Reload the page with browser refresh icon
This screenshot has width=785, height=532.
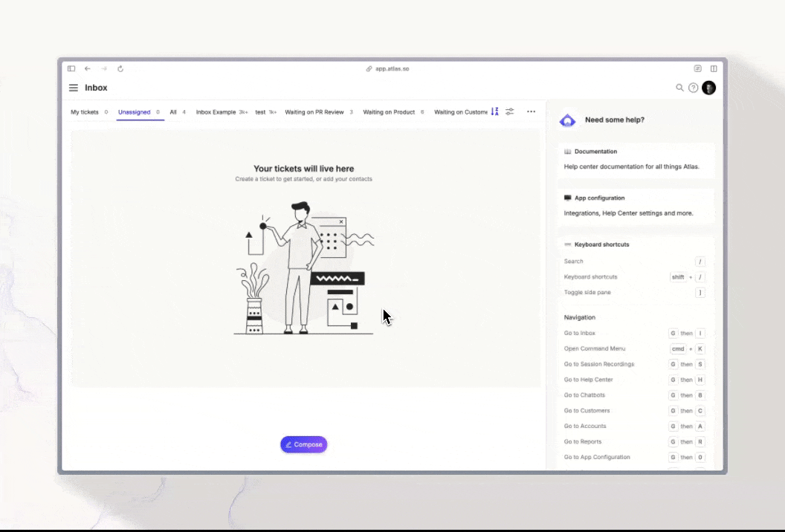[120, 69]
